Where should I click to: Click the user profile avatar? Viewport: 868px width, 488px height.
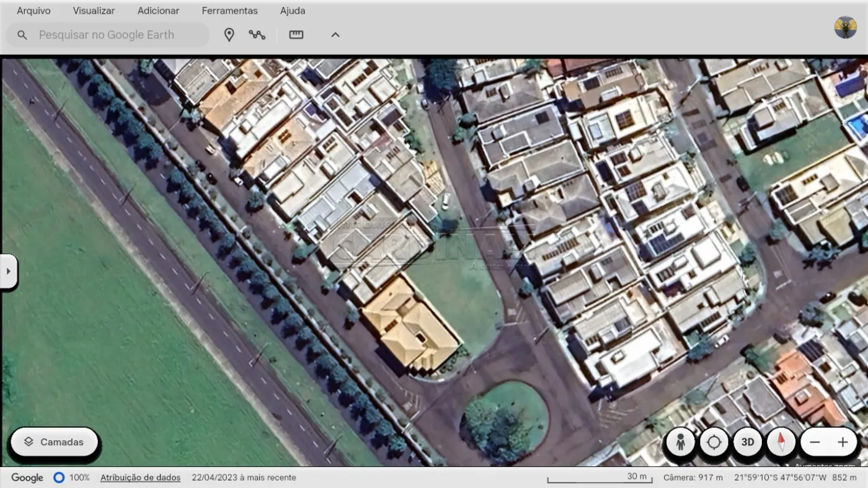coord(845,28)
